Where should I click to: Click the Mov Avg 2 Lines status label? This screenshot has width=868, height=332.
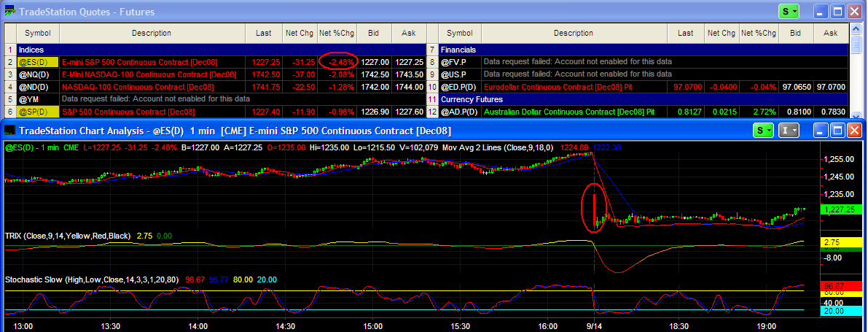(x=497, y=147)
